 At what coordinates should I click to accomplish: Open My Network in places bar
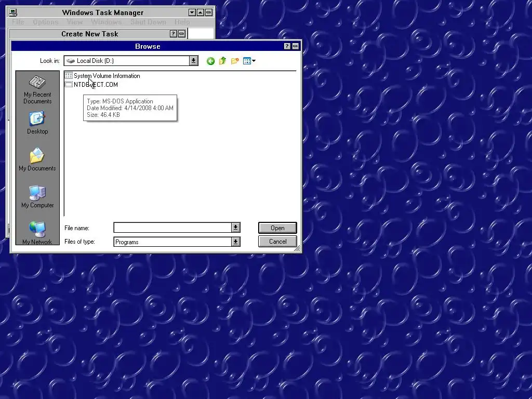click(x=37, y=232)
